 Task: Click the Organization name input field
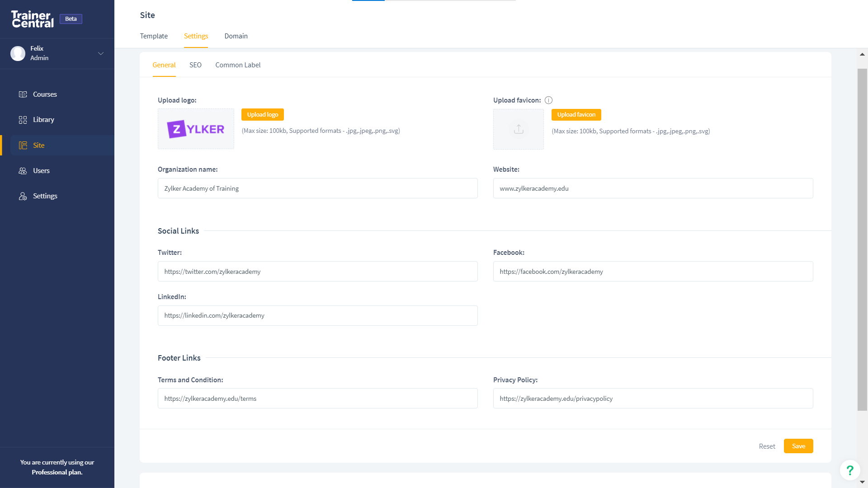(317, 188)
